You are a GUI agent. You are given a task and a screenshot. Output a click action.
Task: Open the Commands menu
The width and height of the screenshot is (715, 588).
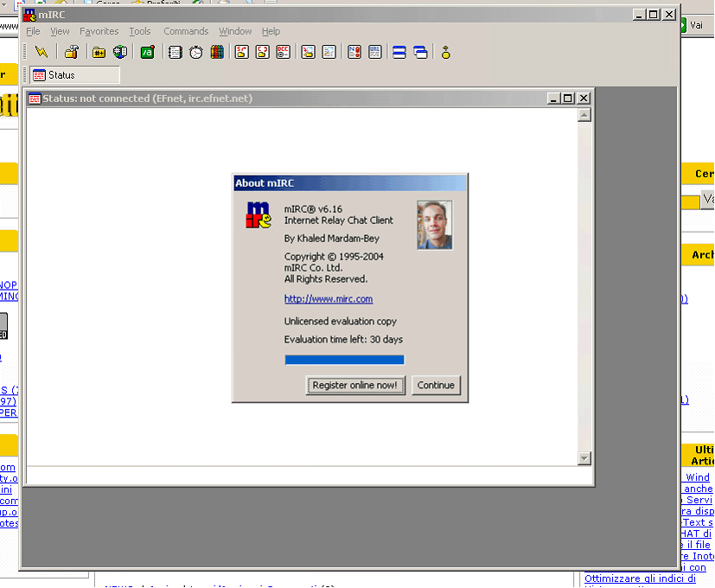pos(186,31)
